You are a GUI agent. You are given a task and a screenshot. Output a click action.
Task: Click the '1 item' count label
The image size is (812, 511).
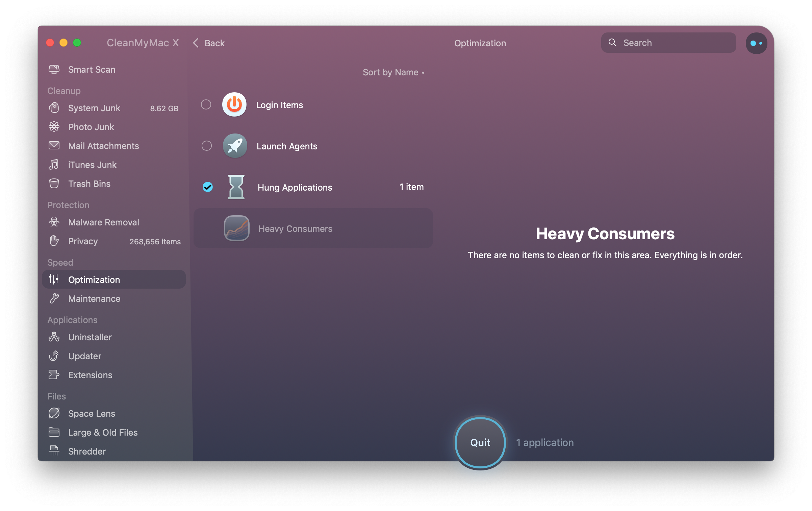tap(411, 187)
